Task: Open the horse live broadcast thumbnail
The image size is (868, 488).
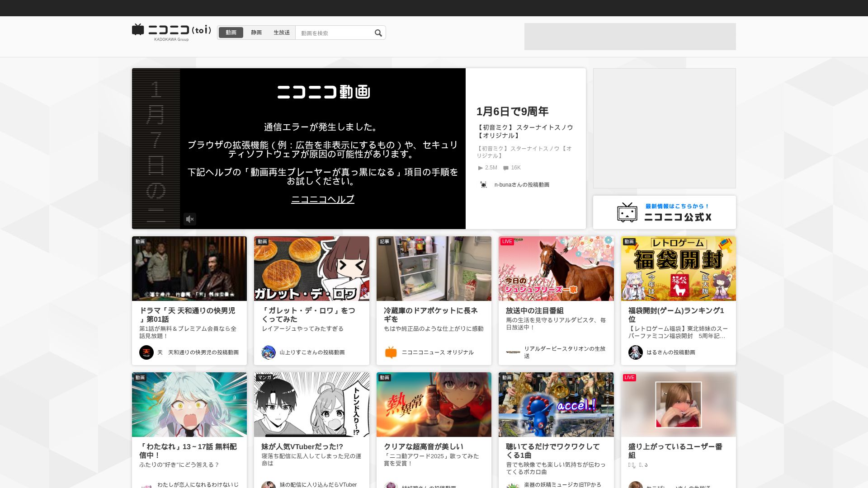Action: [x=556, y=269]
